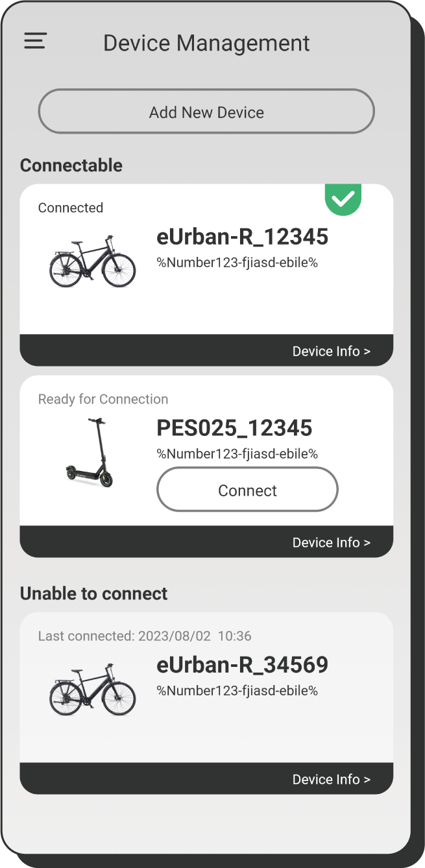Click the Device Management page title
425x868 pixels.
click(206, 43)
